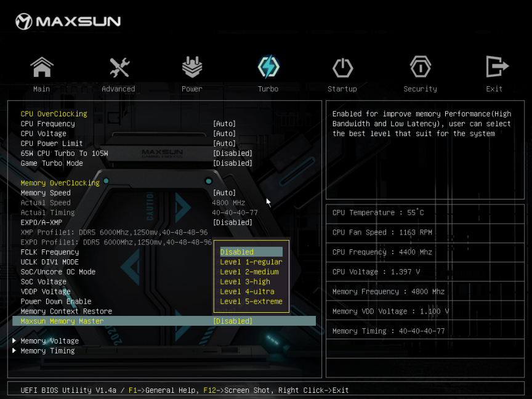Open the Security shield icon
Viewport: 532px width, 399px height.
pos(420,68)
